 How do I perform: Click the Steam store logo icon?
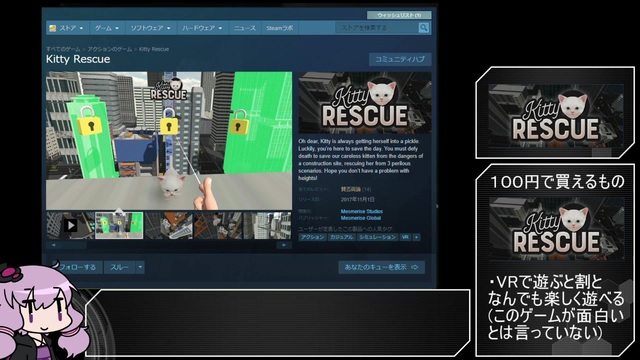[x=53, y=28]
